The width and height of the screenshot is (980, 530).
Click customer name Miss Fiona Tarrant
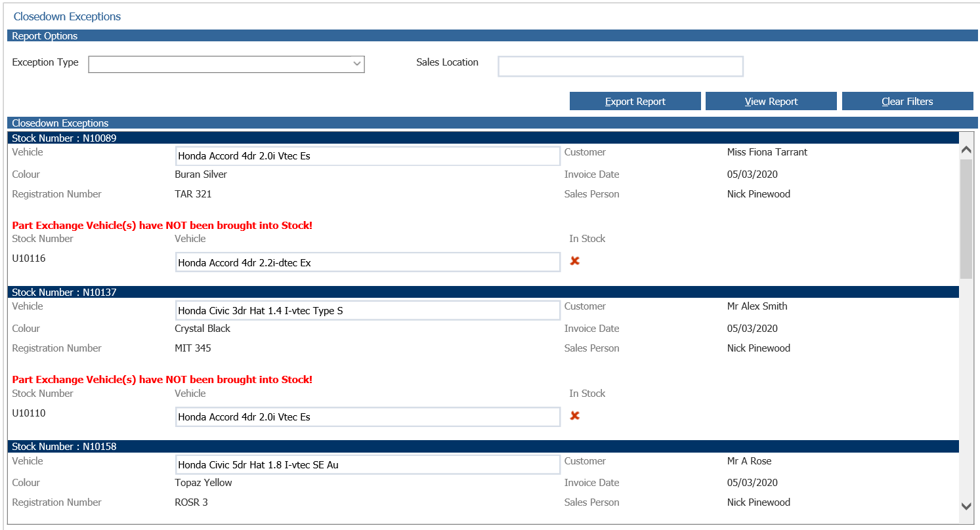(x=767, y=152)
